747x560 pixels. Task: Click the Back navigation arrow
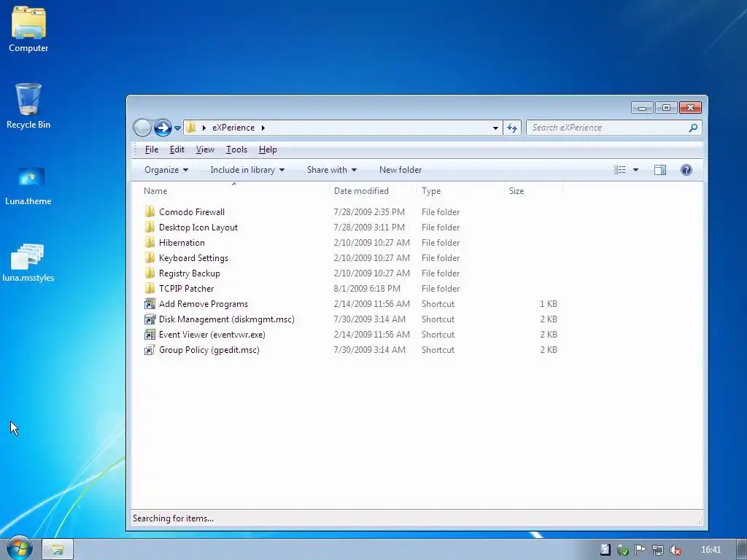(142, 128)
